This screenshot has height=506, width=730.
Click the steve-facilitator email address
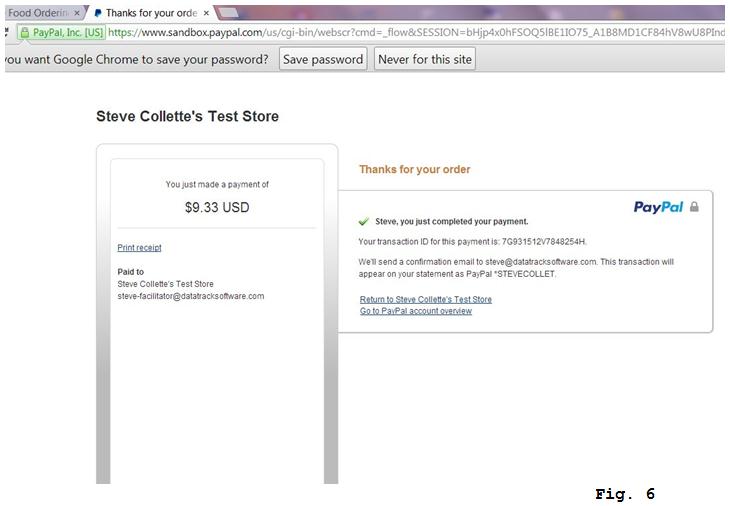(x=190, y=296)
